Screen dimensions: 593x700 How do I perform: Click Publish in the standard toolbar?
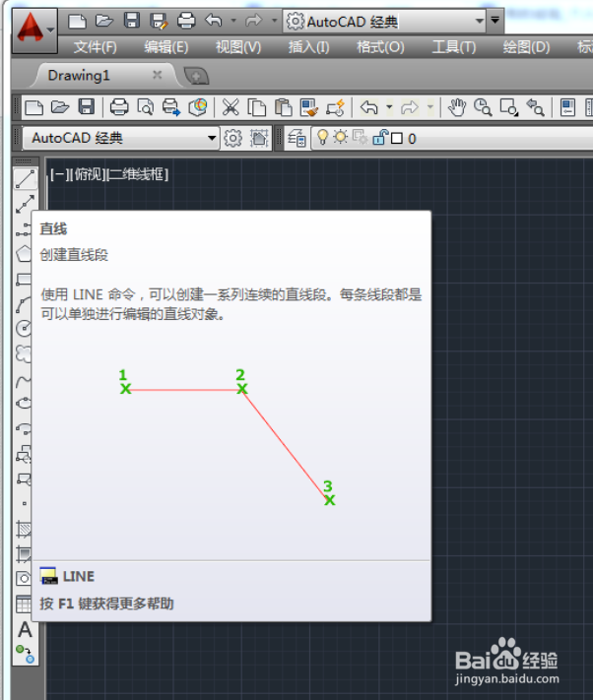[171, 107]
